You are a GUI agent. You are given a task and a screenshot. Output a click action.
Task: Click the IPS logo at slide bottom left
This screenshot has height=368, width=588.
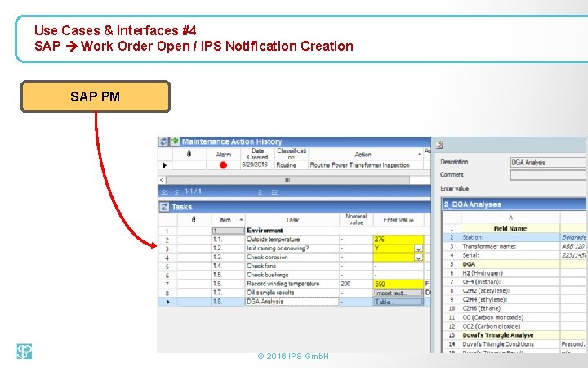(x=24, y=351)
